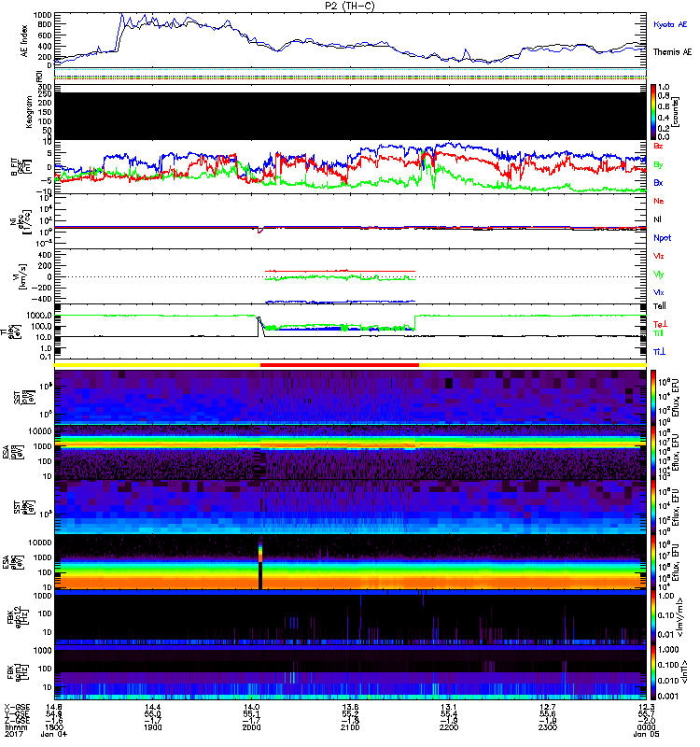Click the FBK color bar labeled <|mV/m|>
The image size is (700, 747).
click(x=653, y=618)
